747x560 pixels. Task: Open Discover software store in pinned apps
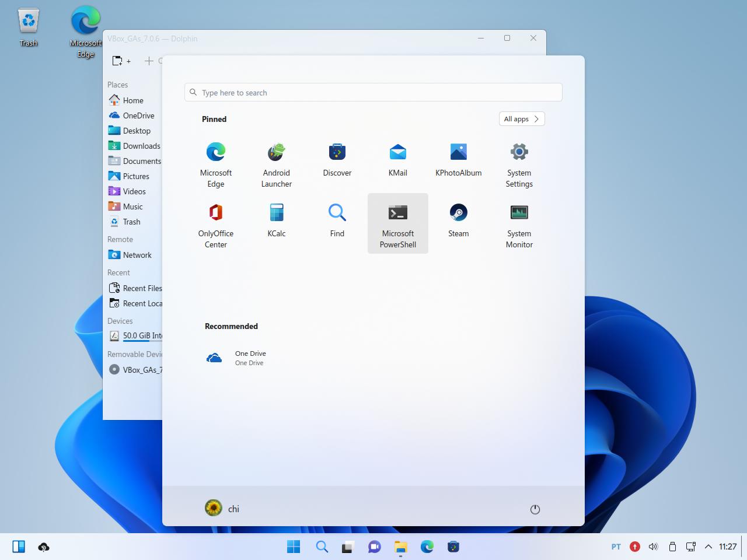point(337,163)
